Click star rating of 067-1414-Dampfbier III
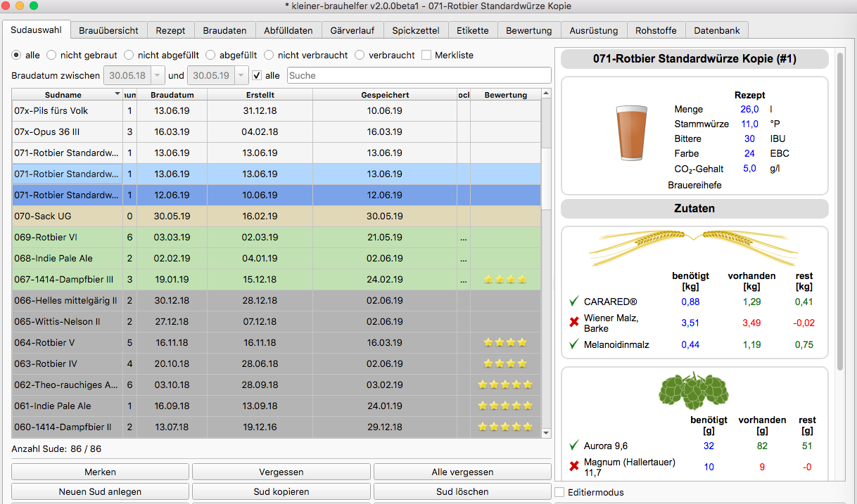 (x=504, y=279)
